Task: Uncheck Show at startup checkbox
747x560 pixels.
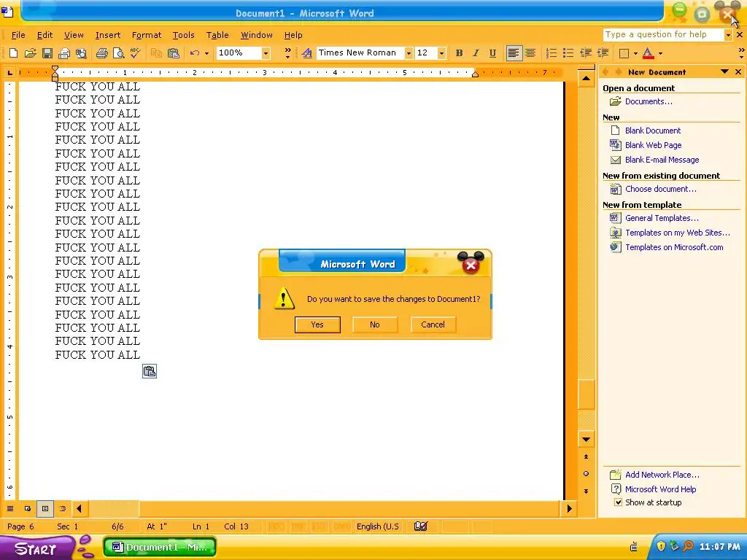Action: click(618, 502)
